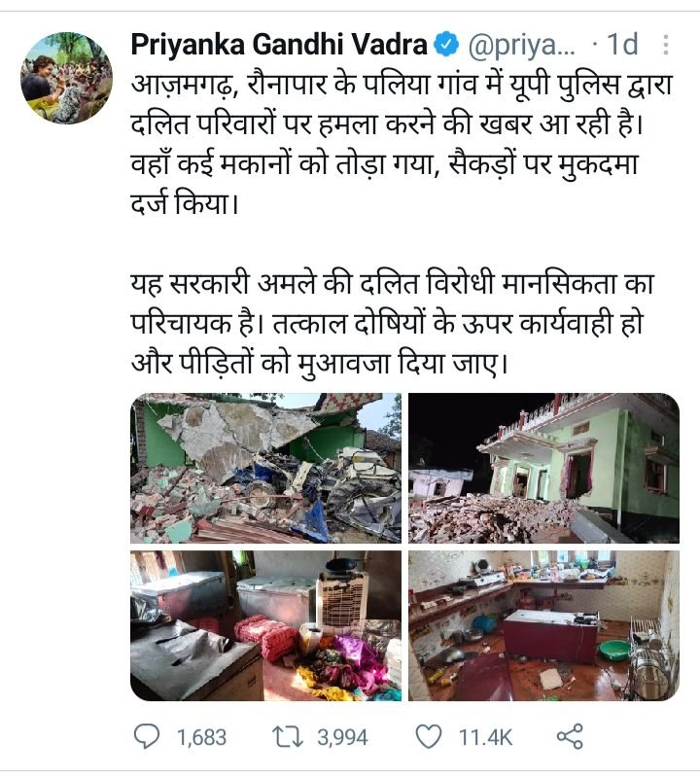Open the second paragraph of tweet text
700x777 pixels.
coord(393,325)
